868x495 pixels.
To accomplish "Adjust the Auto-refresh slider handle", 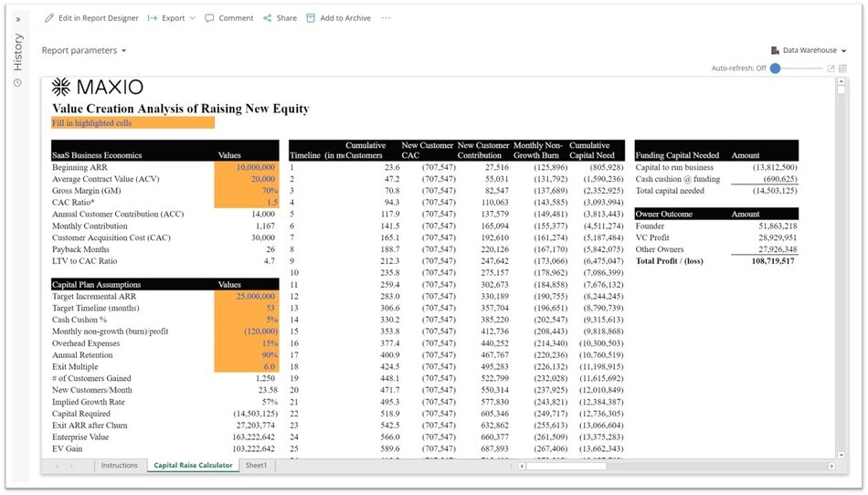I will tap(776, 68).
